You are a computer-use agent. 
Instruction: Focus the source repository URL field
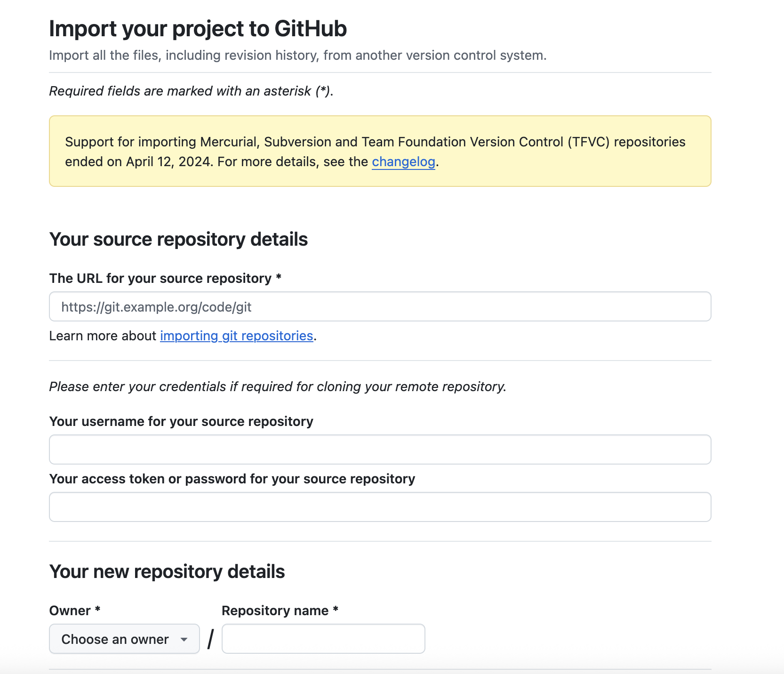click(x=380, y=307)
